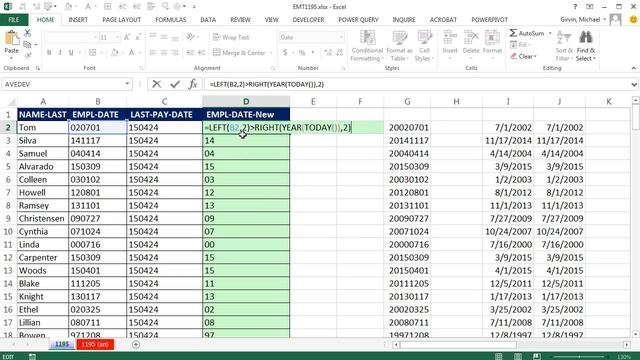Click the Copy icon in Clipboard group
The height and width of the screenshot is (360, 640).
click(27, 44)
